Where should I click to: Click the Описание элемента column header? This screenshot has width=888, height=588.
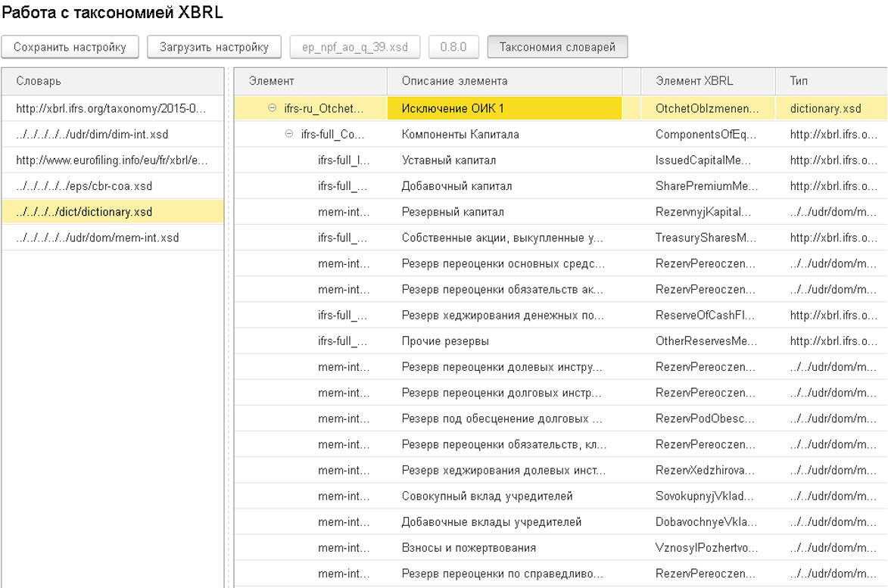click(454, 81)
